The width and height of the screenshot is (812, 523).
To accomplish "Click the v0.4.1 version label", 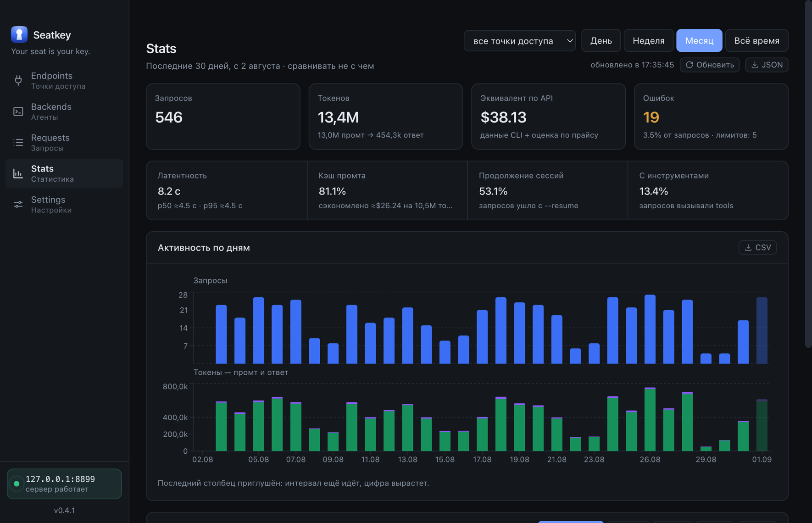I will point(64,510).
